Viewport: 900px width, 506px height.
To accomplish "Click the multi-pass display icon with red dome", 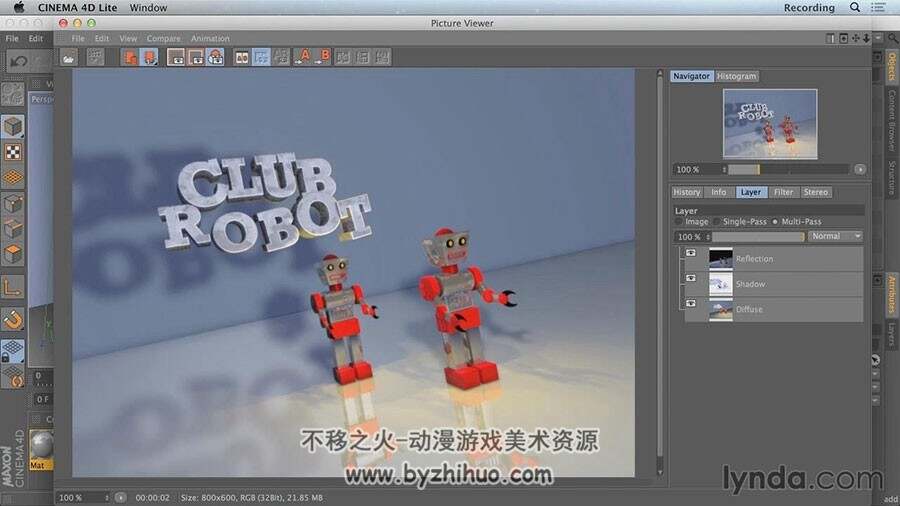I will tap(215, 57).
